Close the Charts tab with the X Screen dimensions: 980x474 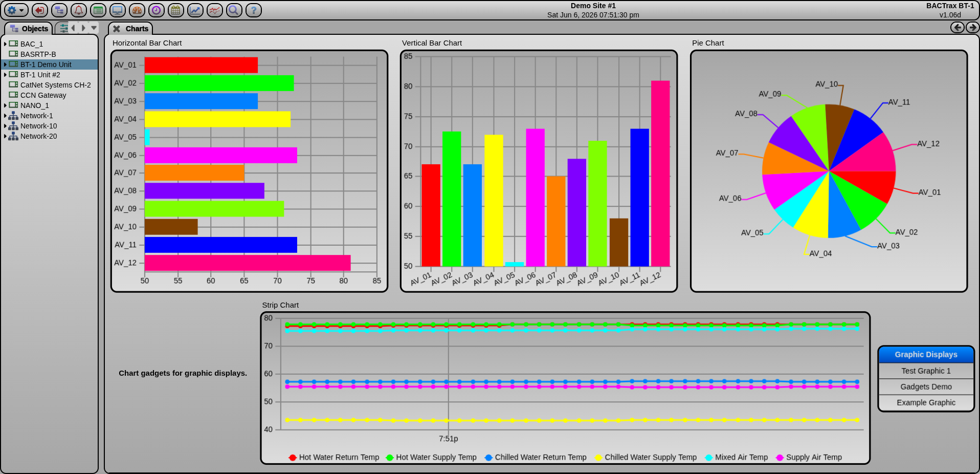click(x=117, y=29)
